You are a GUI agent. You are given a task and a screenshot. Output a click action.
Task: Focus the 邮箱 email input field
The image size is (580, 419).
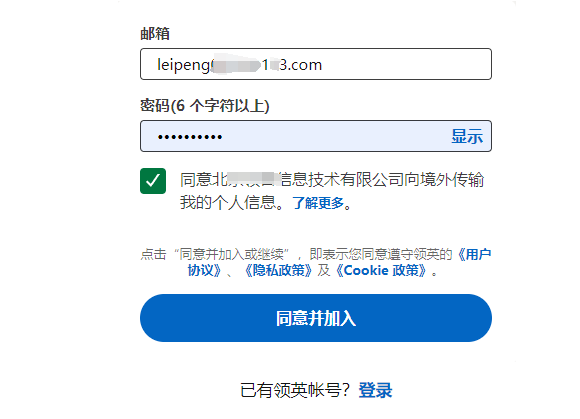(x=316, y=64)
